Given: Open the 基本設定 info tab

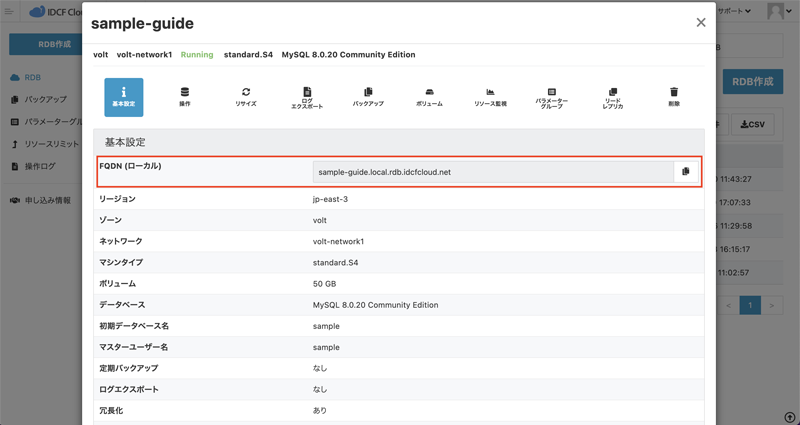Looking at the screenshot, I should (123, 97).
